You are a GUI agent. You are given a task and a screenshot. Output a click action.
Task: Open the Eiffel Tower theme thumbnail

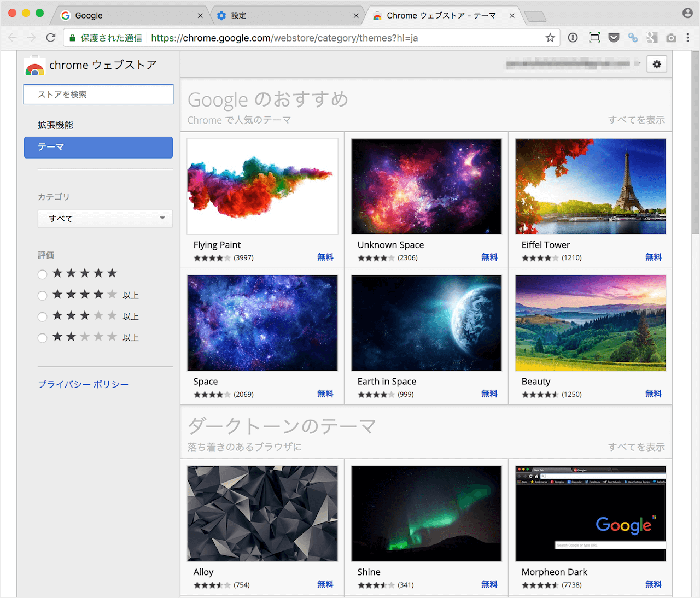[591, 186]
